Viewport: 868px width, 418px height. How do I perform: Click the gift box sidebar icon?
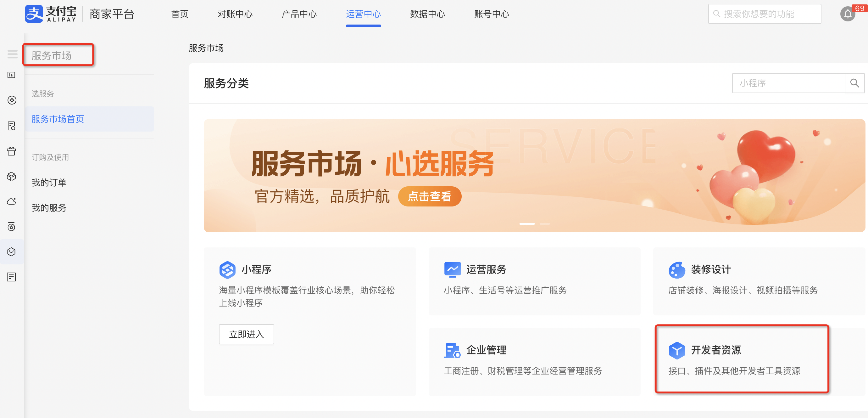11,151
